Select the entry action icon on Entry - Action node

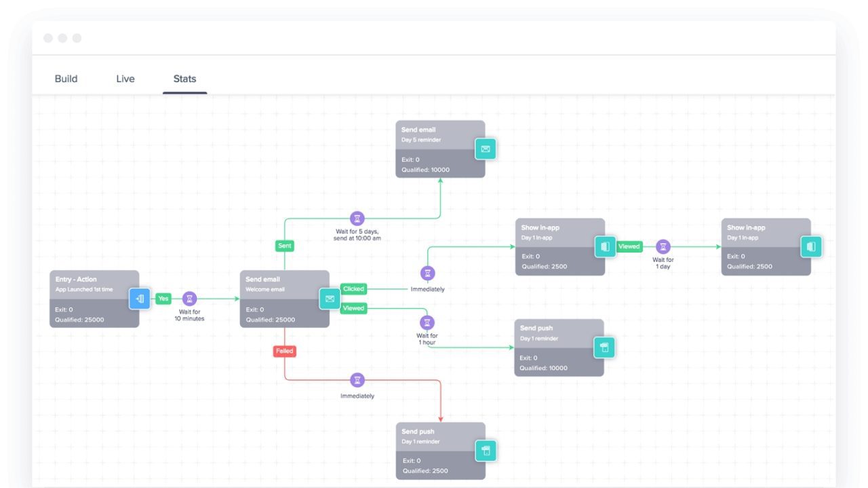point(140,298)
